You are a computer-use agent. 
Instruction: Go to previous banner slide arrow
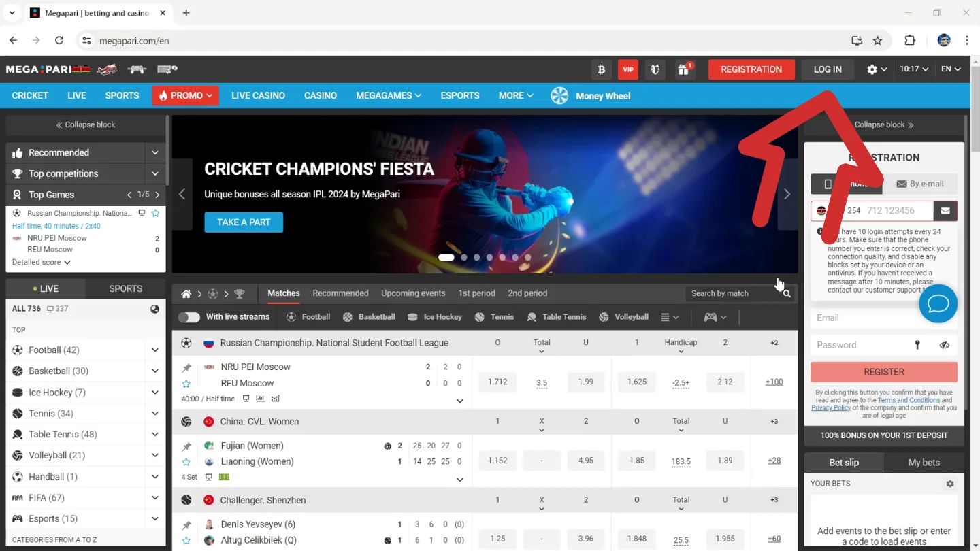[182, 195]
